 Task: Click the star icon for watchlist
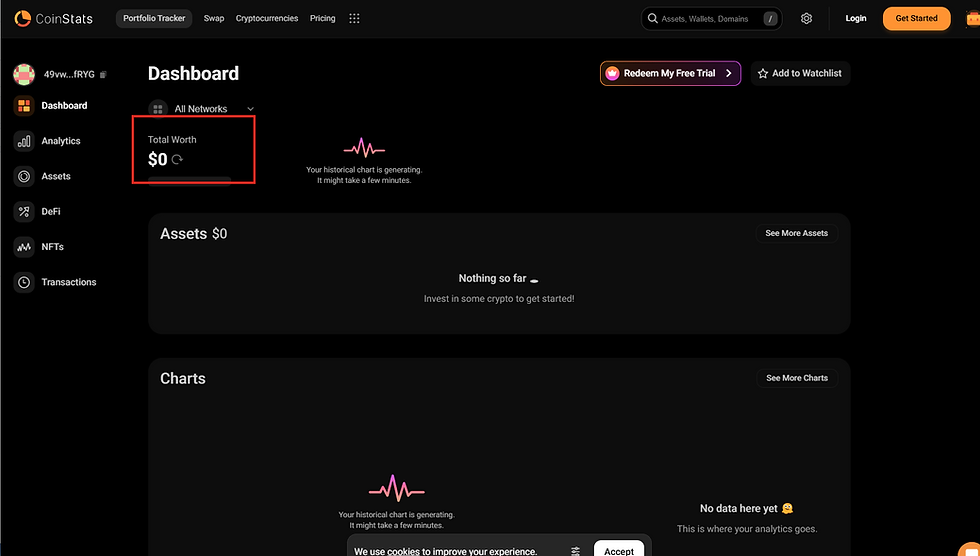(x=762, y=74)
